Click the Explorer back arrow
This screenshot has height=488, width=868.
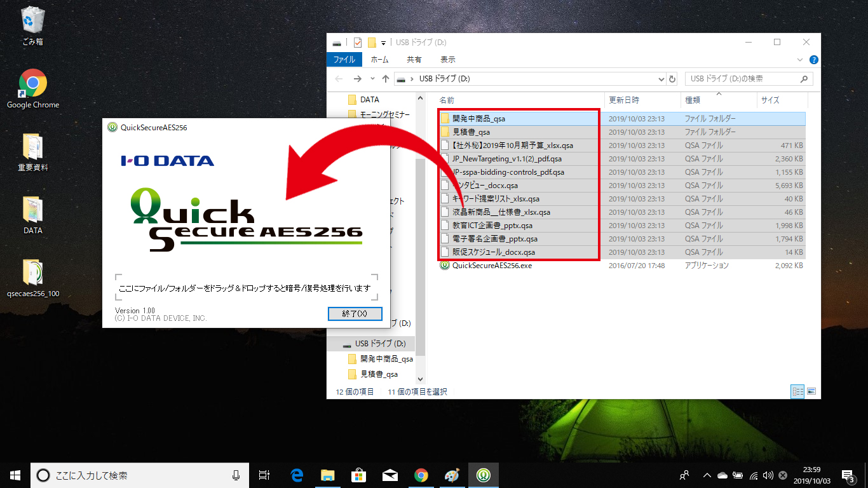[x=339, y=79]
